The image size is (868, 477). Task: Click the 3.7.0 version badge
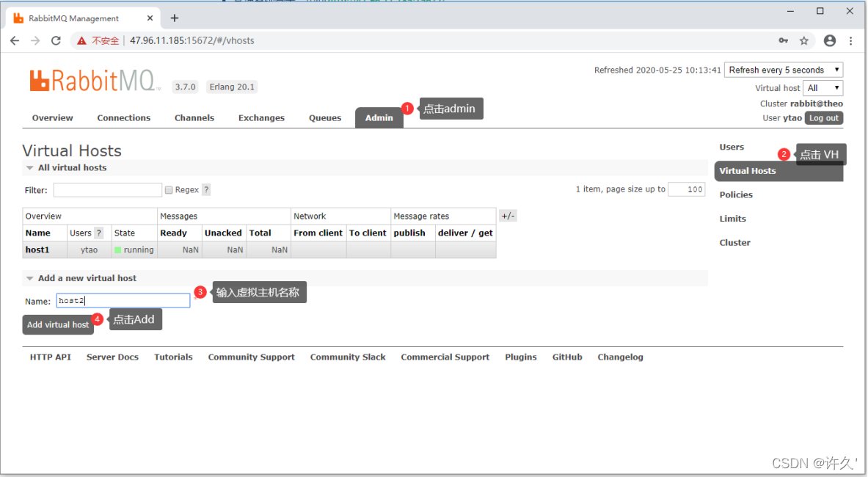(x=186, y=87)
